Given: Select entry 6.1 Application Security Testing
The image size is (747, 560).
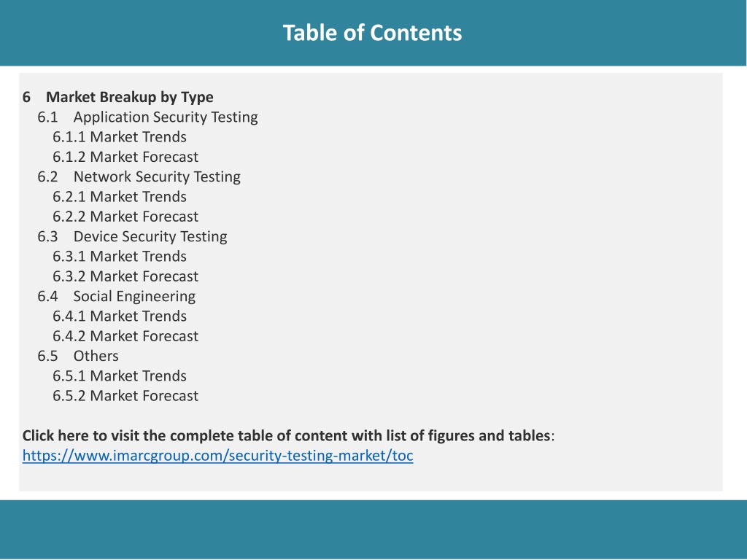Looking at the screenshot, I should click(147, 117).
